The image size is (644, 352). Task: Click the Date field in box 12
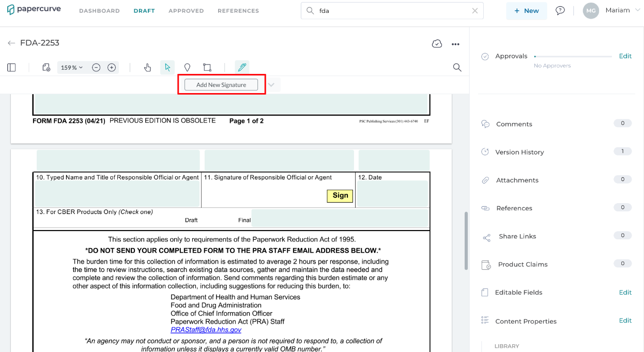tap(392, 194)
